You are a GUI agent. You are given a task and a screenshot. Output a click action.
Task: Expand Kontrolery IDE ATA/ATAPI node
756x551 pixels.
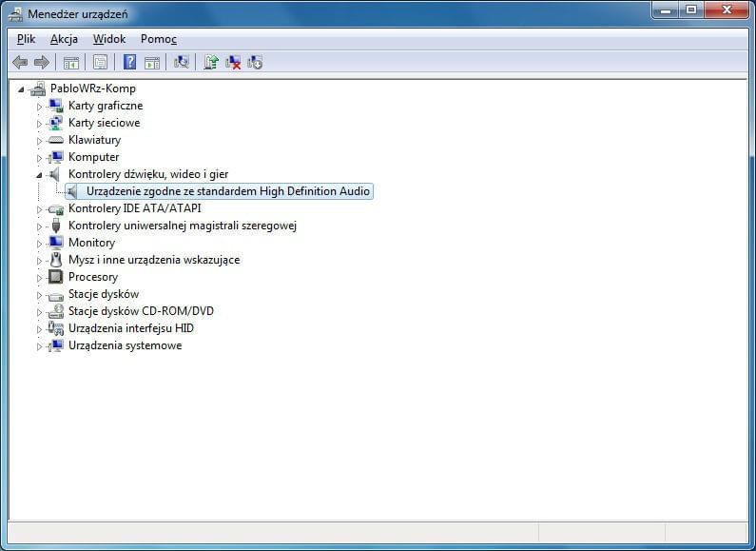point(40,209)
